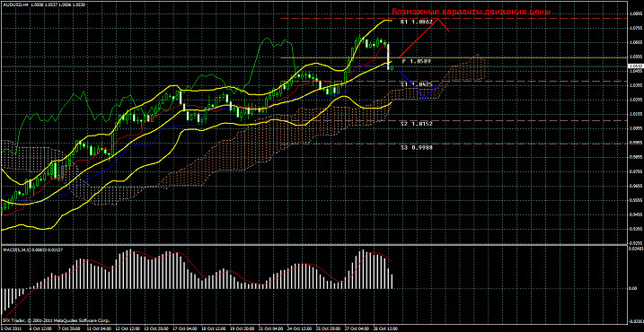
Task: Click the '13 Oct 20:00' time axis label
Action: pyautogui.click(x=156, y=328)
